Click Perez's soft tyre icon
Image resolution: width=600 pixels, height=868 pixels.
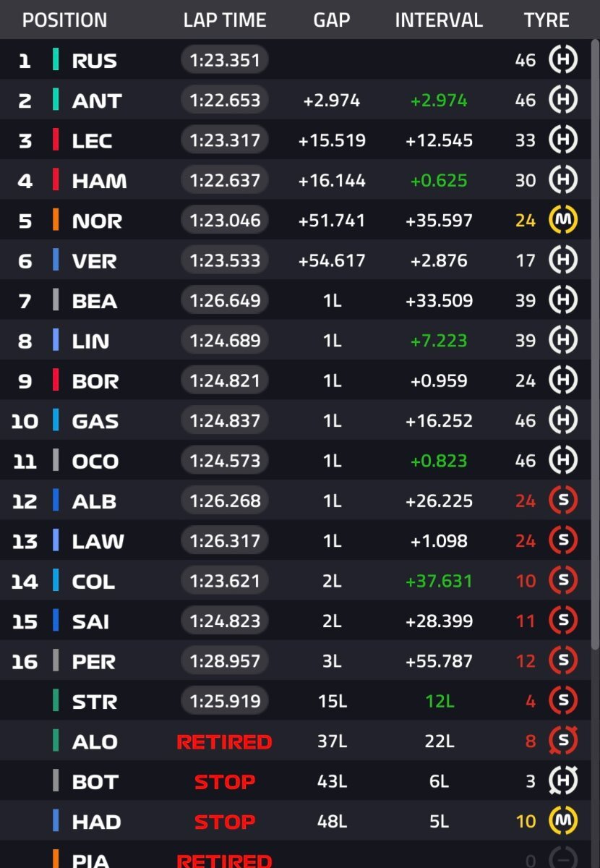(x=563, y=660)
